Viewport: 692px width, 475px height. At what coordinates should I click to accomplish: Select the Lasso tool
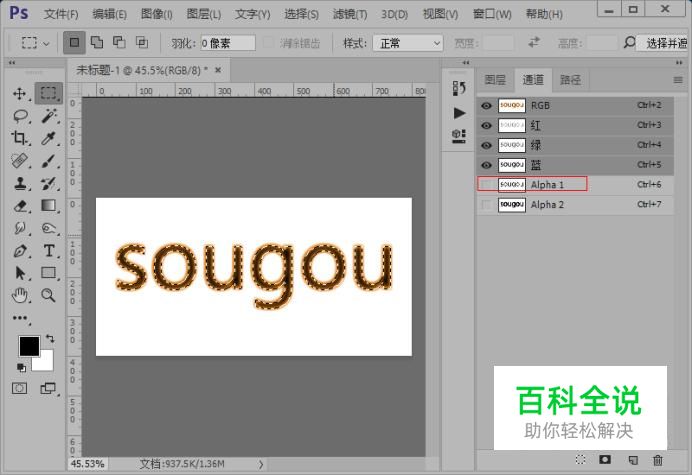pyautogui.click(x=20, y=116)
